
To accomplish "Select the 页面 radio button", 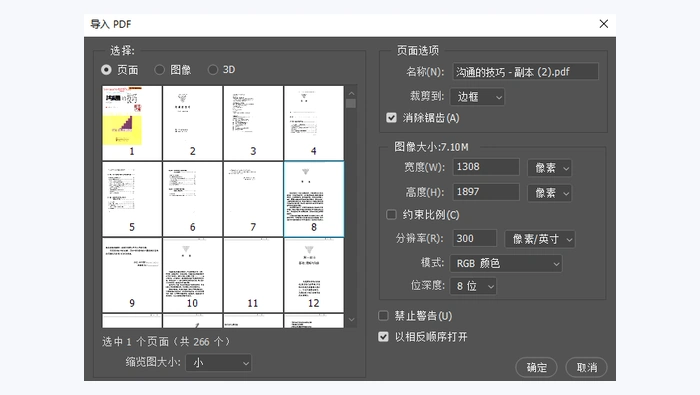I will point(106,70).
